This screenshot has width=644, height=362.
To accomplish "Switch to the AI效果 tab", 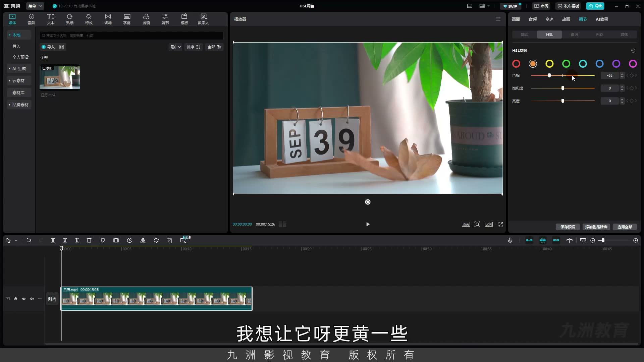I will point(602,19).
